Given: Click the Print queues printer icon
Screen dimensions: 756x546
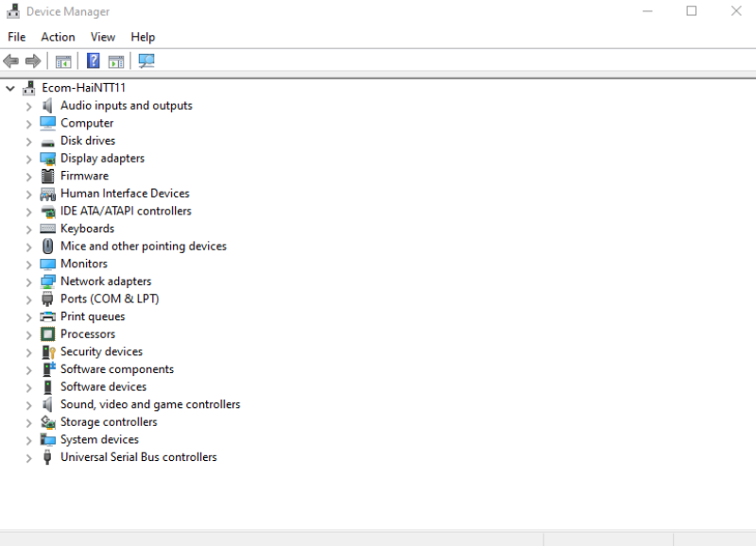Looking at the screenshot, I should 48,316.
